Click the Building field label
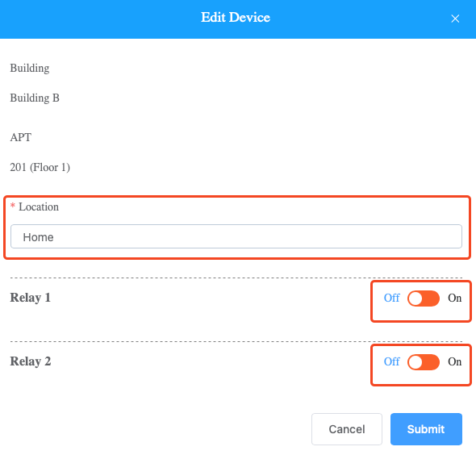Viewport: 476px width, 455px height. [x=29, y=69]
